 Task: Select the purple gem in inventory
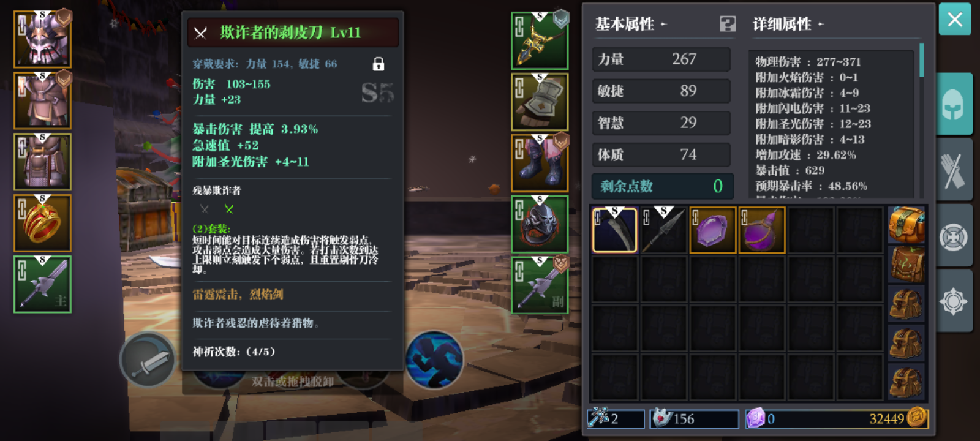[x=713, y=230]
